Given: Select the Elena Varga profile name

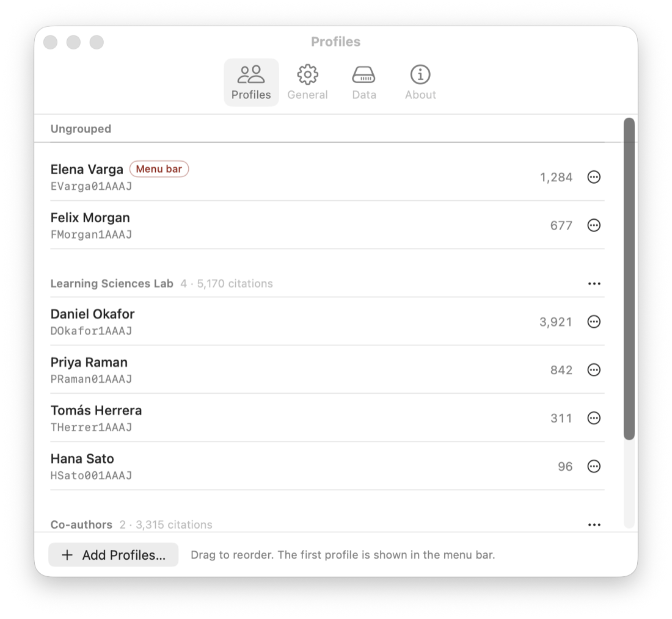Looking at the screenshot, I should tap(87, 169).
